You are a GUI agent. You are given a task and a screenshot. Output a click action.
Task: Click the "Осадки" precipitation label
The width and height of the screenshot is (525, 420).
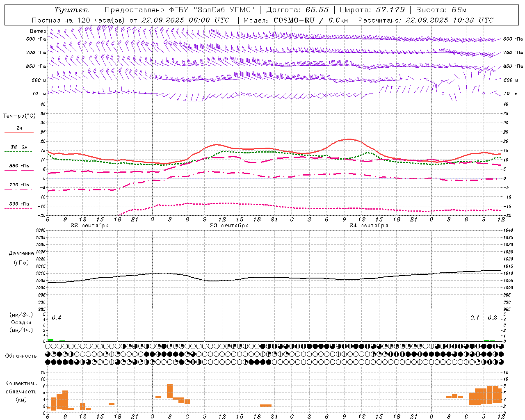pos(21,322)
